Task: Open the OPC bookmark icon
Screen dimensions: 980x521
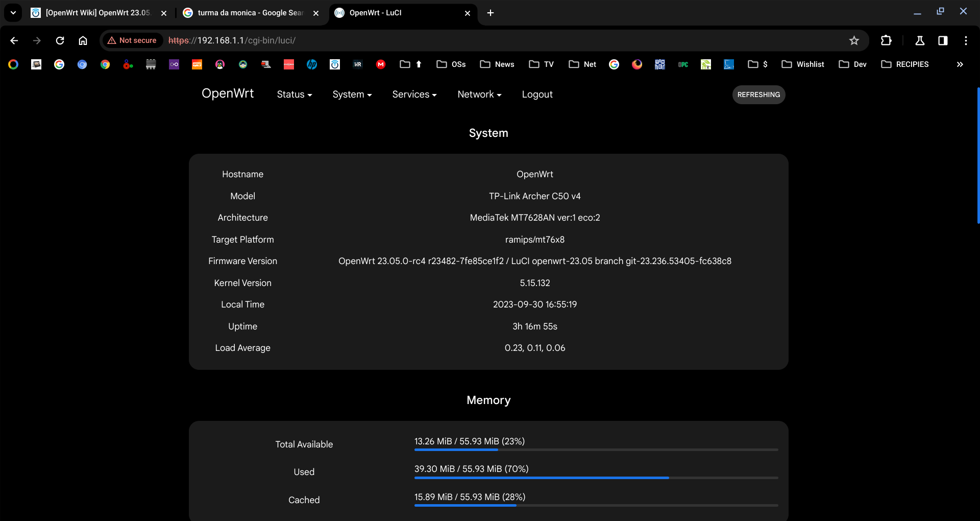Action: coord(683,64)
